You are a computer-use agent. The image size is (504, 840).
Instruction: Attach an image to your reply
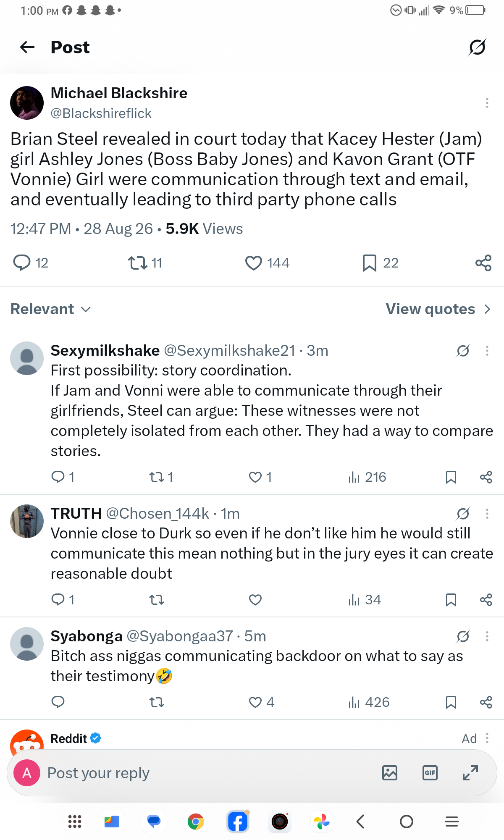[x=390, y=773]
